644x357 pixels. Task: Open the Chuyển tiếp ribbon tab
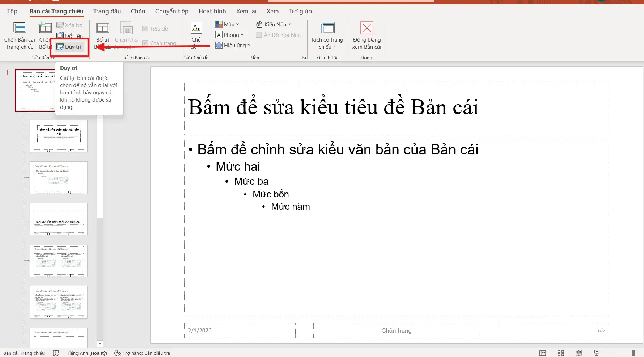coord(171,11)
